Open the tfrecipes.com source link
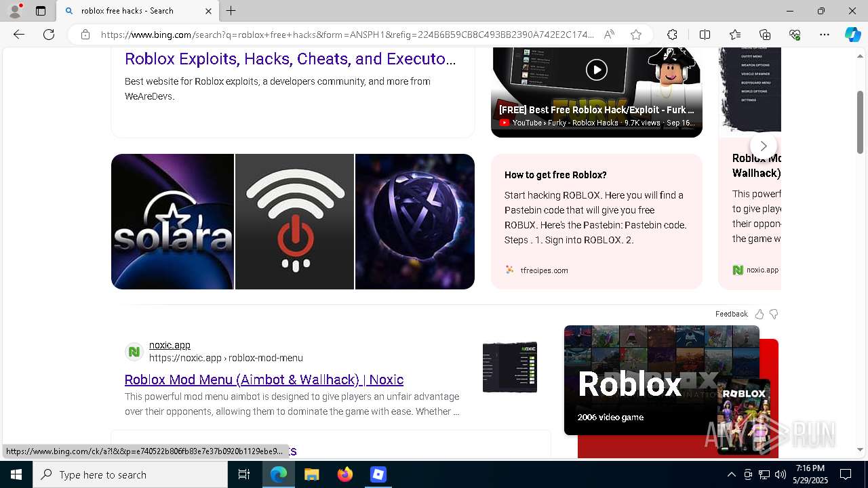The image size is (868, 488). 544,270
